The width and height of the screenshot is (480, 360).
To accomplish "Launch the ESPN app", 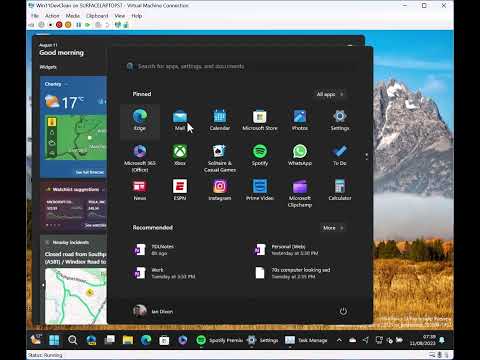I will click(x=180, y=190).
